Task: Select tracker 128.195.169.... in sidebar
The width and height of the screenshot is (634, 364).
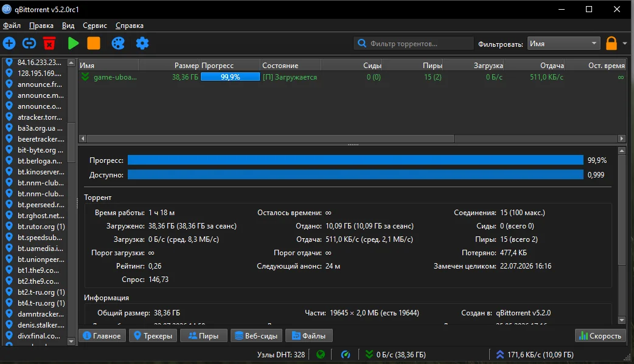Action: click(x=35, y=73)
